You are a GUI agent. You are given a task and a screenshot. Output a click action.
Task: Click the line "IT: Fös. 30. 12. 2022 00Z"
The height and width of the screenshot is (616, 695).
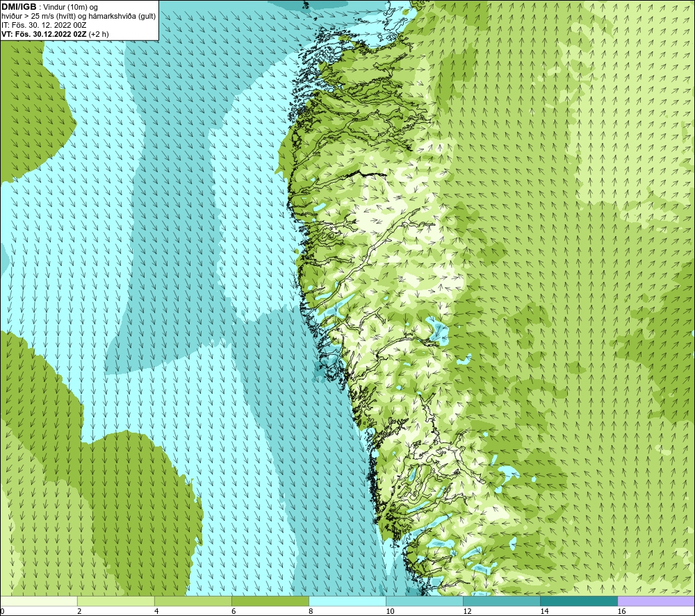pyautogui.click(x=44, y=25)
